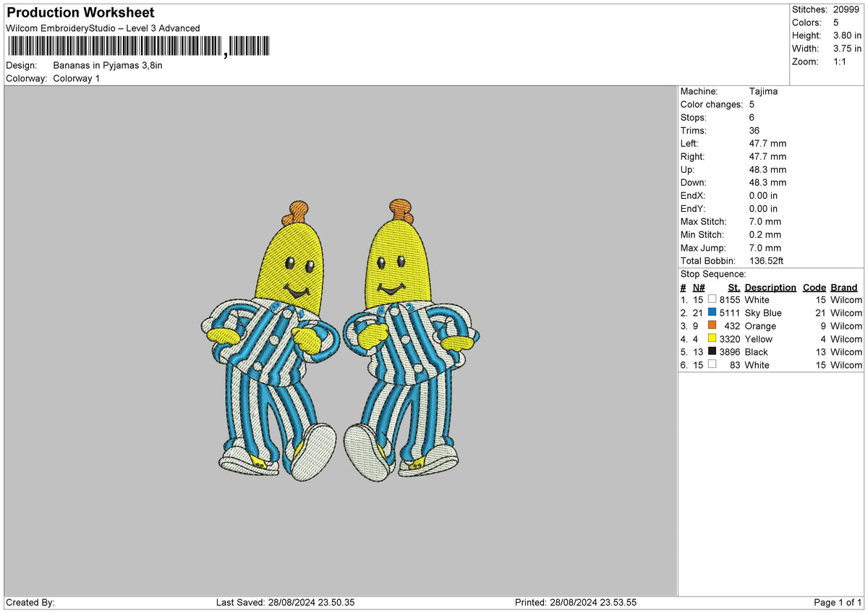Click the 'Stop Sequence:' heading
Image resolution: width=868 pixels, height=613 pixels.
coord(713,274)
